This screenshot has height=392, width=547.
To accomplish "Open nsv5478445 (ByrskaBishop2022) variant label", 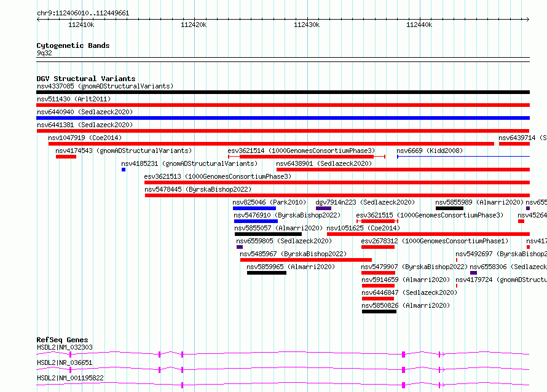I will click(x=198, y=189).
